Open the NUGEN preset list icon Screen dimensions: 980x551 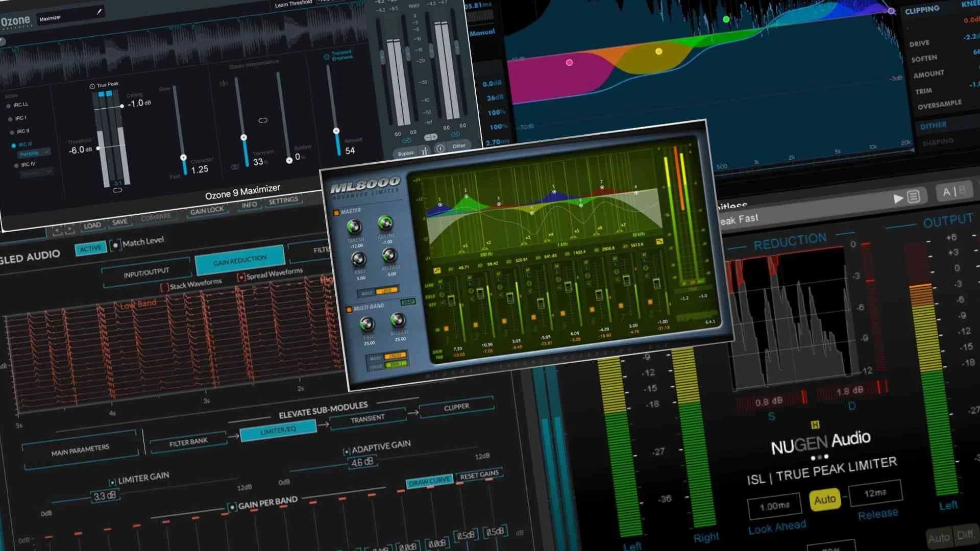pos(914,196)
